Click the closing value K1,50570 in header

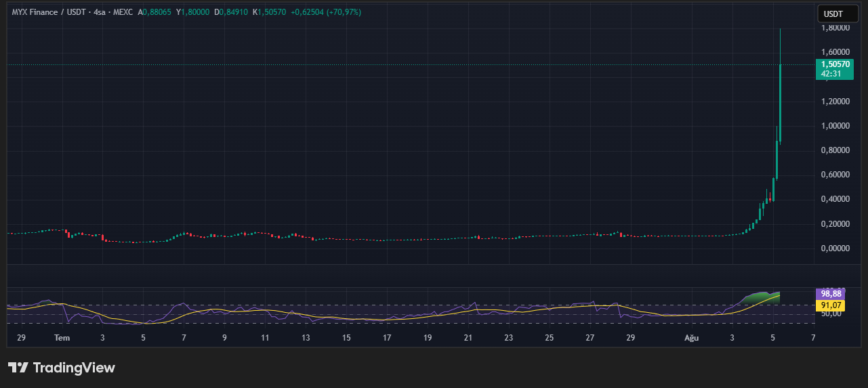(269, 12)
